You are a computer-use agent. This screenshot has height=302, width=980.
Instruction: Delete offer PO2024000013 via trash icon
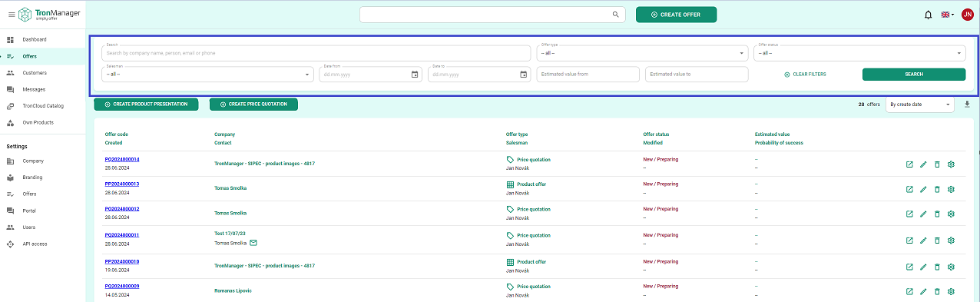[937, 189]
